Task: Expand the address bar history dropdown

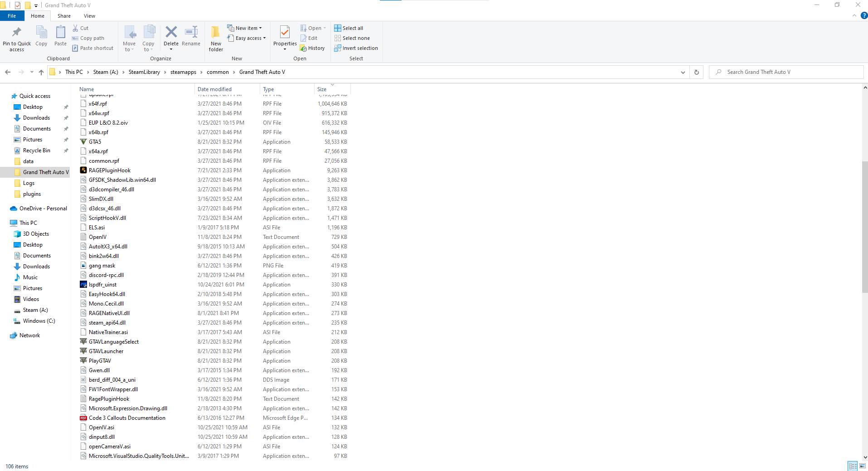Action: pyautogui.click(x=683, y=72)
